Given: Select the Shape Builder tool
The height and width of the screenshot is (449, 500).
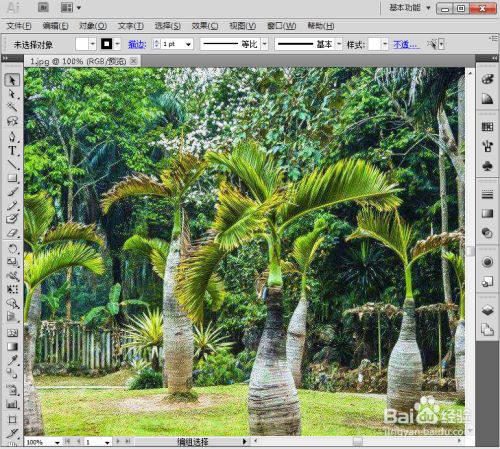Looking at the screenshot, I should [12, 303].
